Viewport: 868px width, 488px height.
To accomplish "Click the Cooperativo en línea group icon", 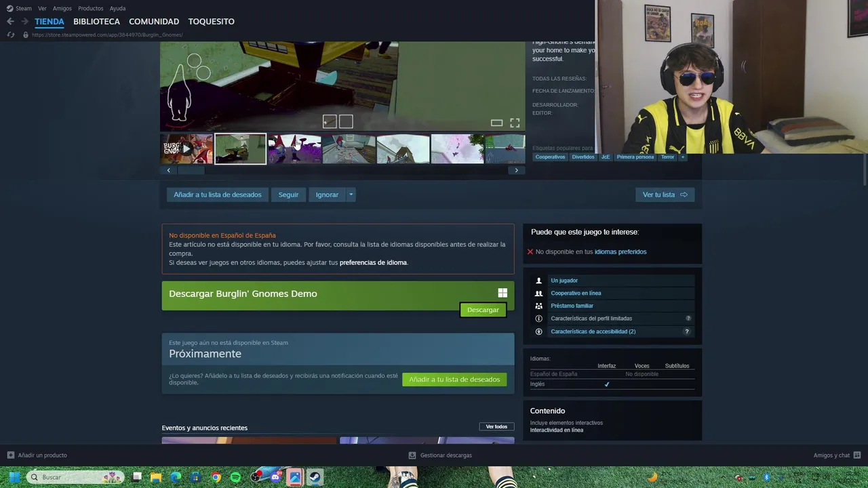I will click(539, 293).
